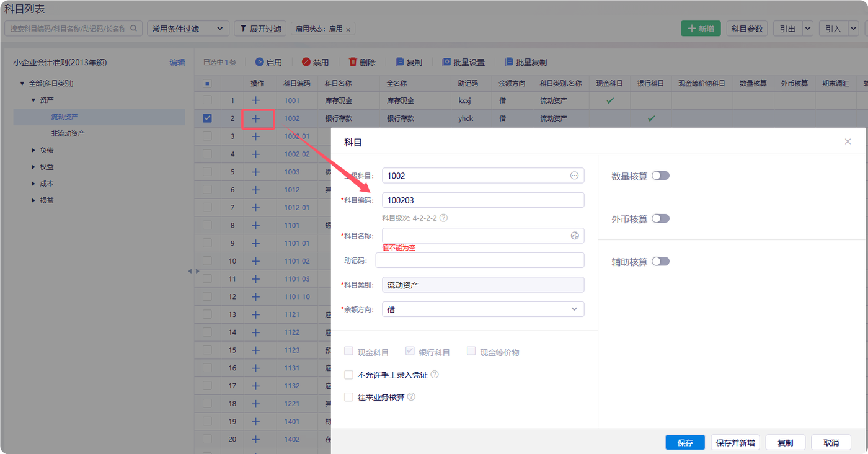Focus the 助记码 input field
Image resolution: width=868 pixels, height=454 pixels.
[480, 260]
